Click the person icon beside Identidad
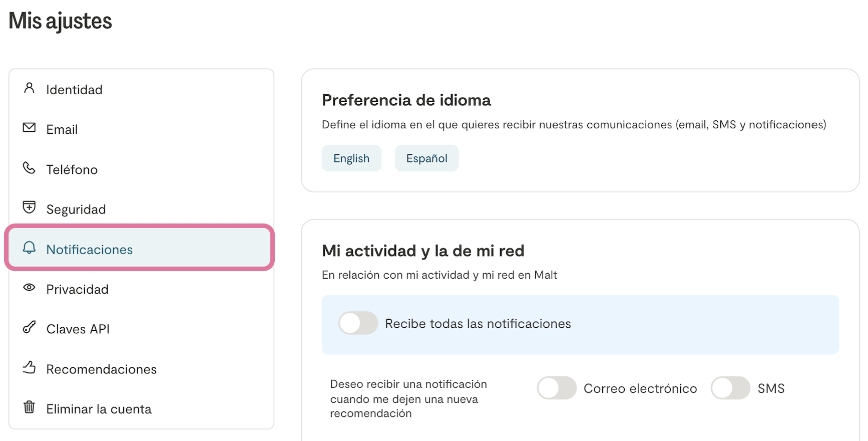Viewport: 868px width, 441px height. [x=30, y=88]
